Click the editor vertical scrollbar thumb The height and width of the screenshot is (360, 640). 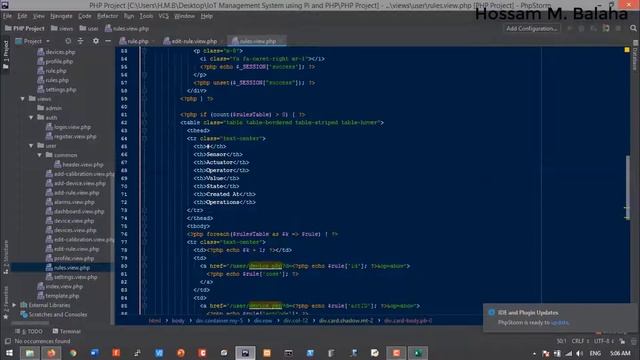(x=627, y=188)
